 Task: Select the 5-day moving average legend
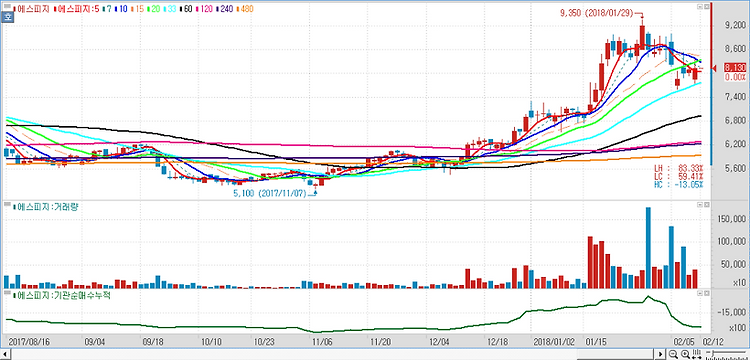tap(76, 9)
